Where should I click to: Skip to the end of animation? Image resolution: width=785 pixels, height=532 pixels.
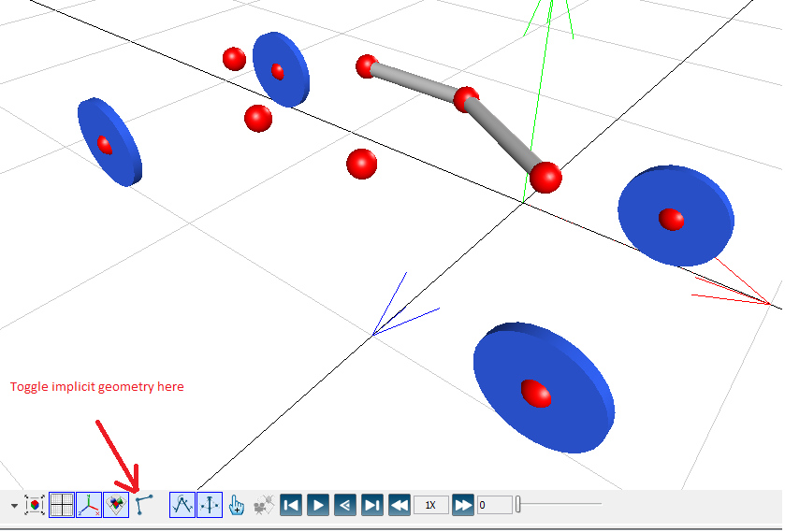tap(372, 506)
